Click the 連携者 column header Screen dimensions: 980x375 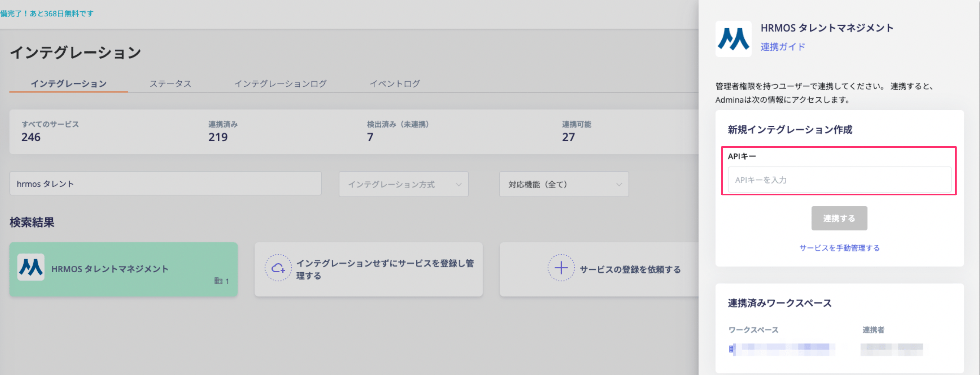point(873,330)
